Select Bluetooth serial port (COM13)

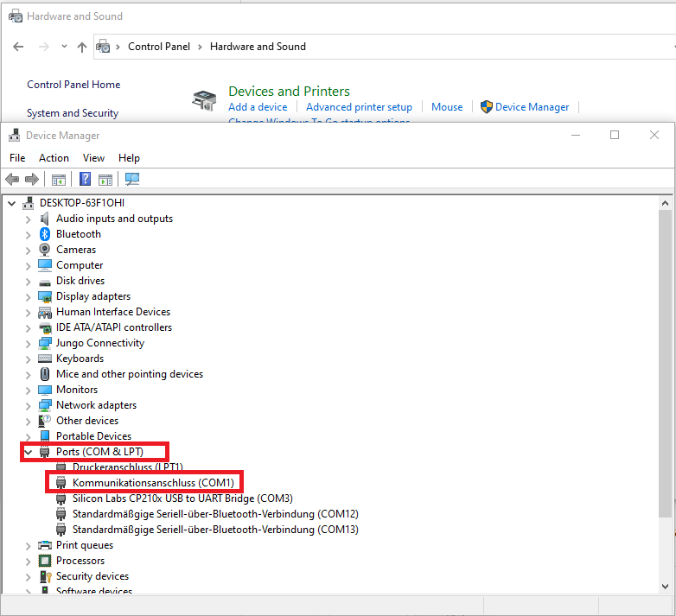coord(215,530)
